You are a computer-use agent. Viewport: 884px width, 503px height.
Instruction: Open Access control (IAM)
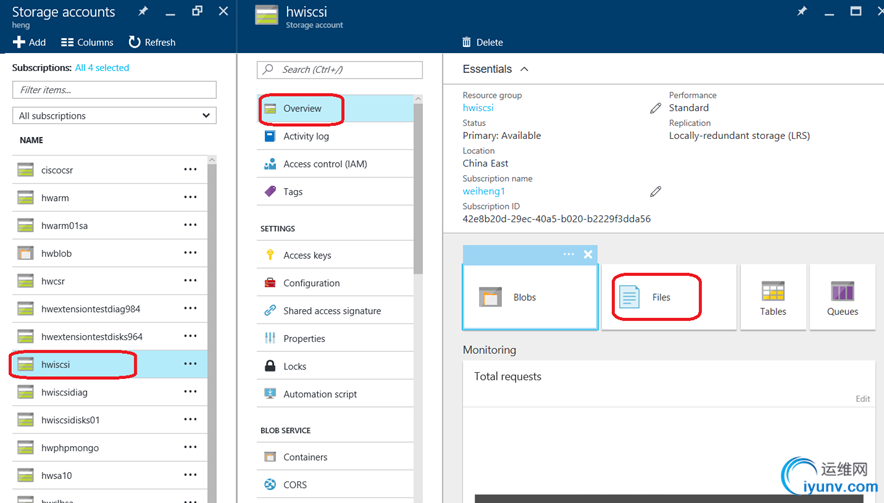click(x=335, y=164)
